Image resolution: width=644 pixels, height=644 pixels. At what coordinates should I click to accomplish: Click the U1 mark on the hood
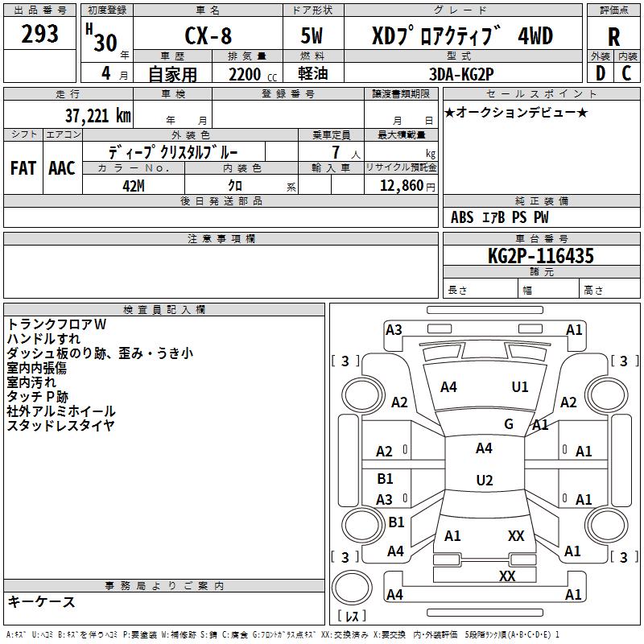(x=519, y=387)
